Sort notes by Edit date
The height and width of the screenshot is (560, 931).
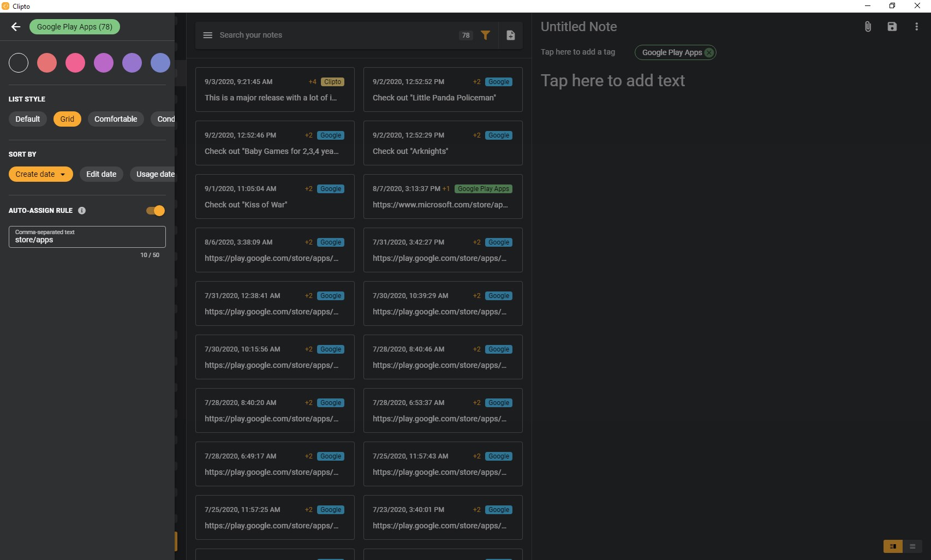click(102, 174)
